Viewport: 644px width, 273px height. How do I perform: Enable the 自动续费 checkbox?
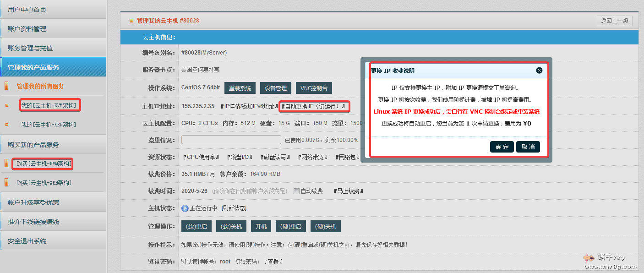tap(296, 191)
